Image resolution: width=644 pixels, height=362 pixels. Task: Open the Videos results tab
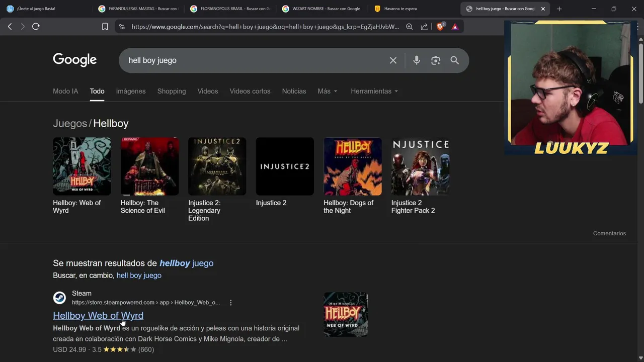coord(208,91)
